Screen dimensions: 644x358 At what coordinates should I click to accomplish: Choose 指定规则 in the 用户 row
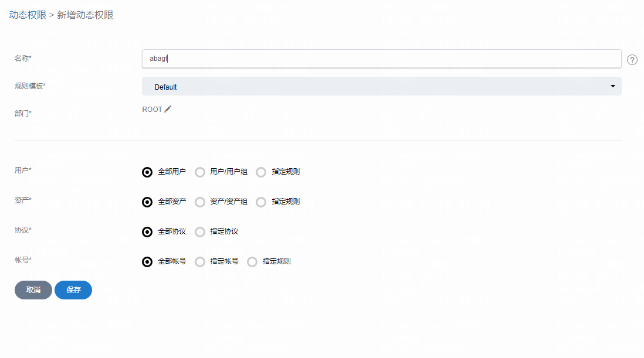[x=261, y=172]
